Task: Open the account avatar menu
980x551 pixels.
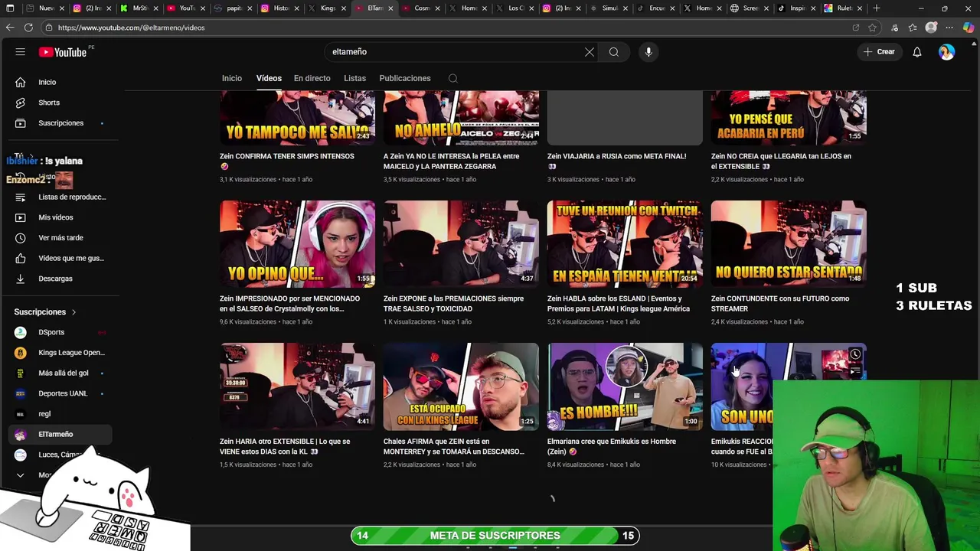Action: coord(947,52)
